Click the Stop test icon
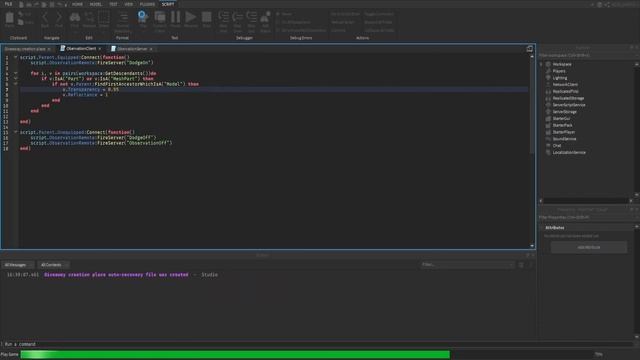This screenshot has height=360, width=640. 207,17
